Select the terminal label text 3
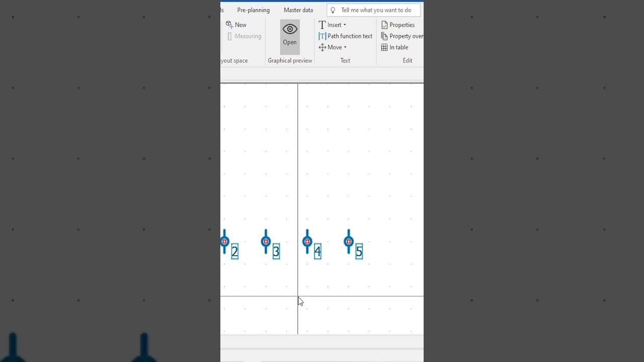Viewport: 644px width, 362px height. pyautogui.click(x=276, y=251)
